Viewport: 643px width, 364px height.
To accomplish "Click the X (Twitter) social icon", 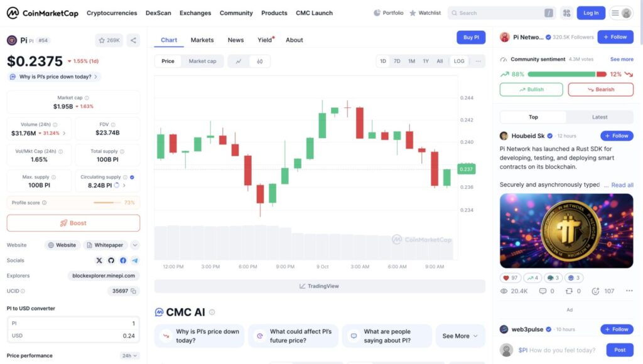I will (99, 260).
